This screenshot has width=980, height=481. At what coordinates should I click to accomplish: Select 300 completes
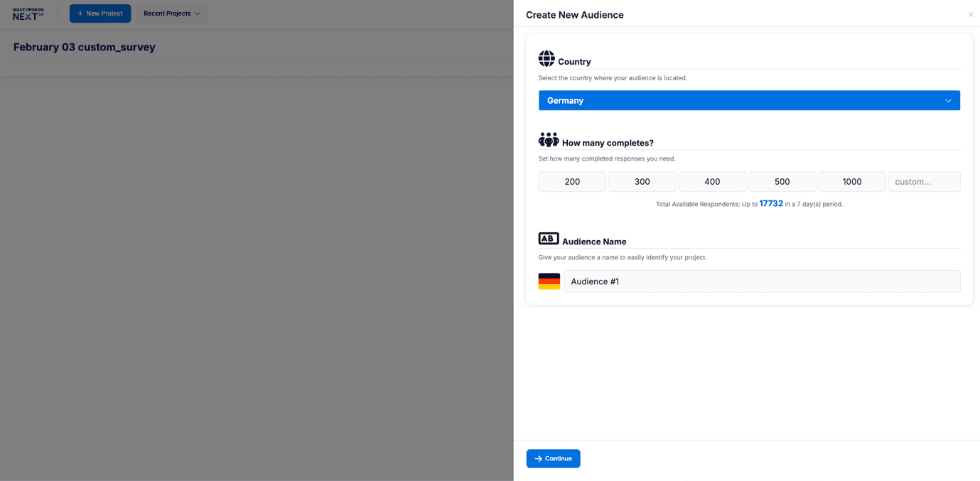coord(642,181)
